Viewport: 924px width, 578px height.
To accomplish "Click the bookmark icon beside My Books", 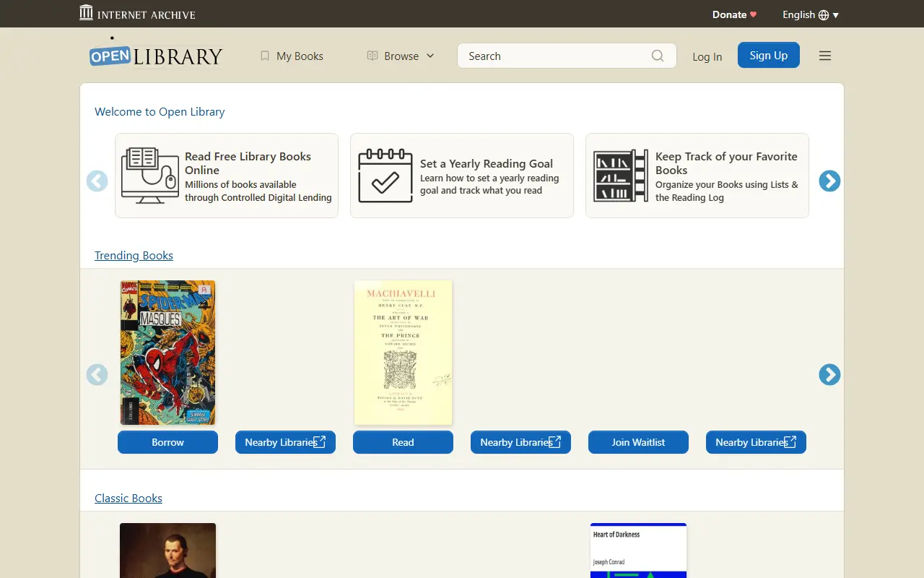I will (x=265, y=56).
